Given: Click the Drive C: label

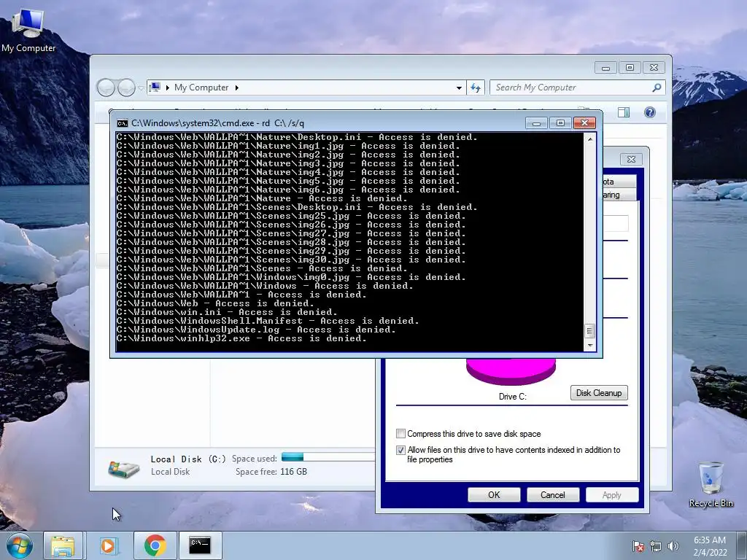Looking at the screenshot, I should tap(513, 397).
